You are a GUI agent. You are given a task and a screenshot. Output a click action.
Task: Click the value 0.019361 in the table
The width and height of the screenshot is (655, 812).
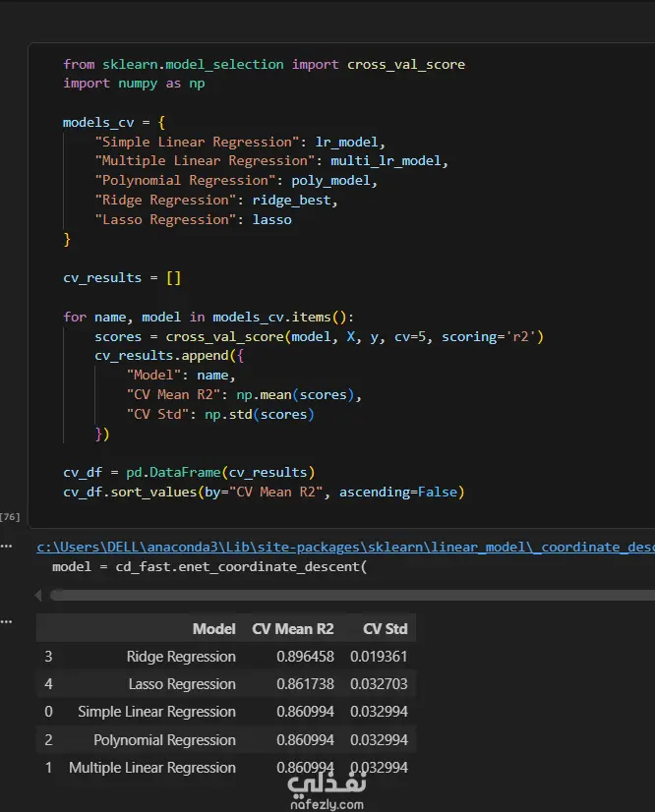tap(379, 657)
